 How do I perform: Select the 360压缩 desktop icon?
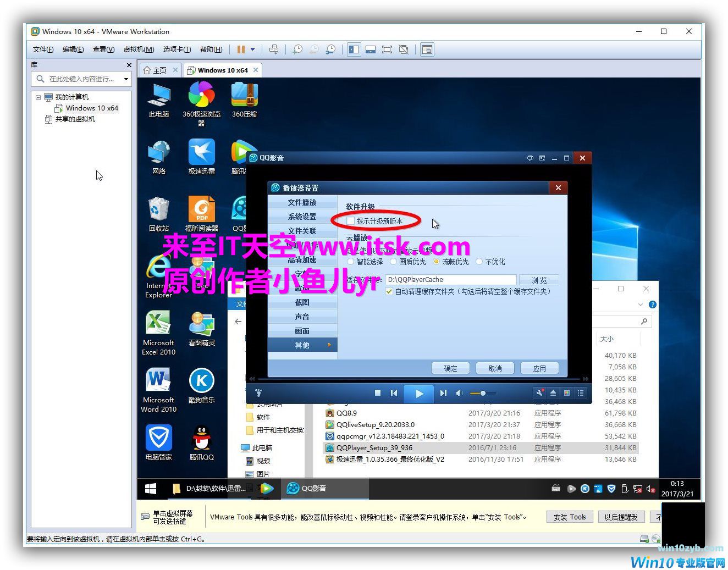coord(244,100)
